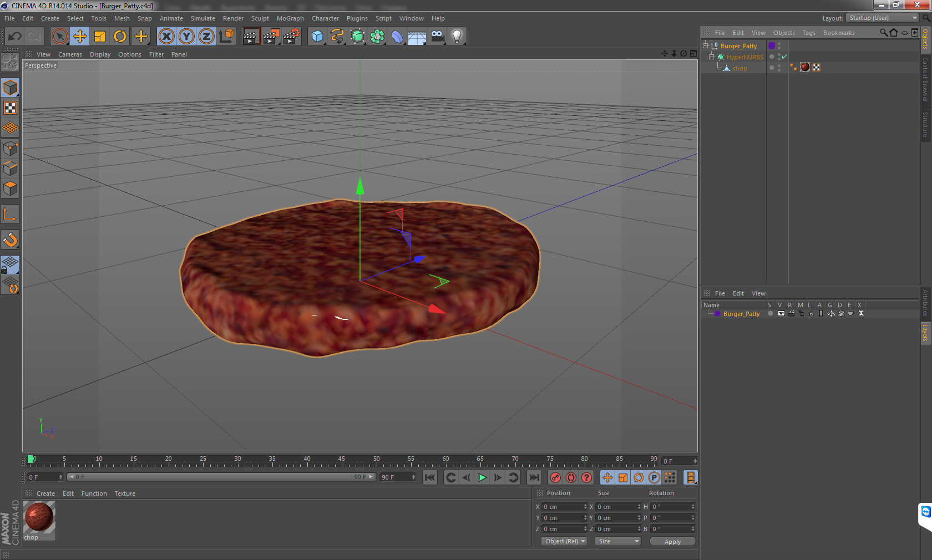Open the Plugins menu
The height and width of the screenshot is (560, 932).
(x=357, y=18)
